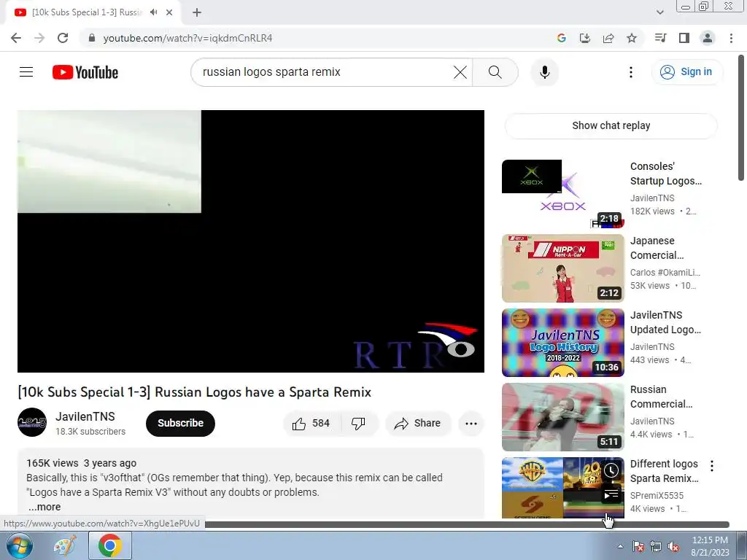Reload the page with the refresh icon
This screenshot has width=747, height=560.
pos(63,38)
